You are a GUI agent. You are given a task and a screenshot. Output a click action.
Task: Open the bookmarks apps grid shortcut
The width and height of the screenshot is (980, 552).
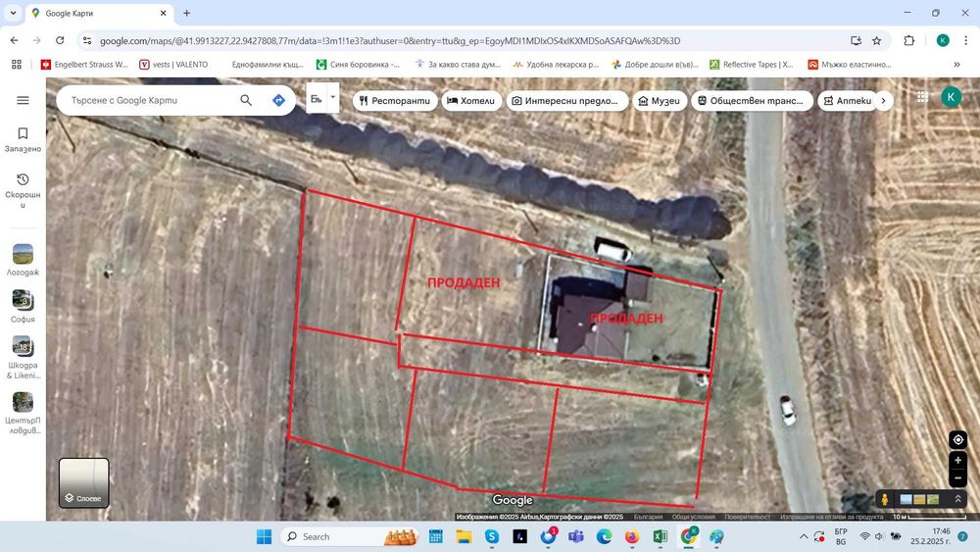(17, 65)
